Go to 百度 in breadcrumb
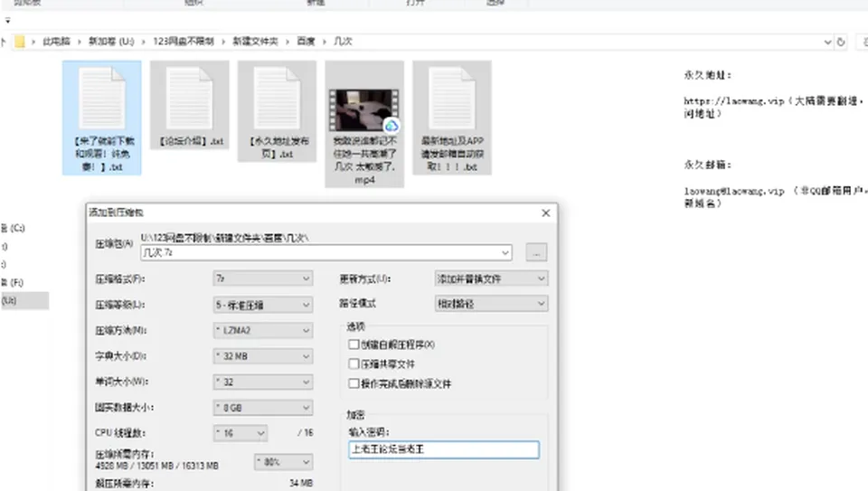 [x=306, y=42]
